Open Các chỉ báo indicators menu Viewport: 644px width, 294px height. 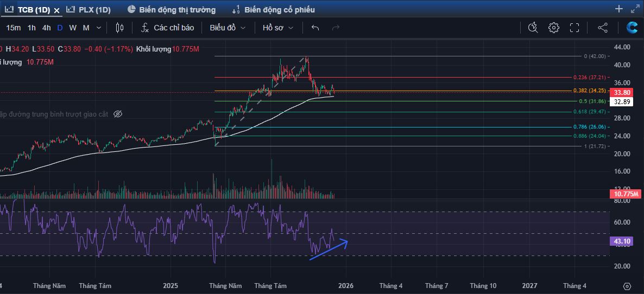coord(168,28)
